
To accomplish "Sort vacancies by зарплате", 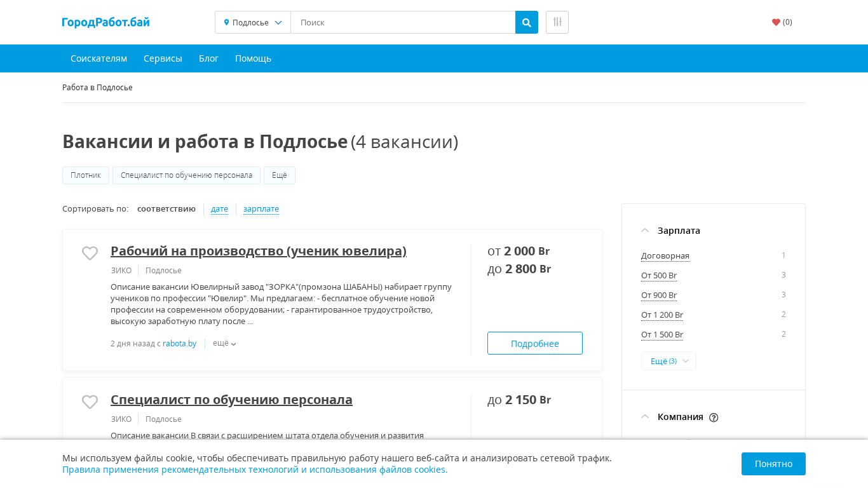I will [x=261, y=209].
